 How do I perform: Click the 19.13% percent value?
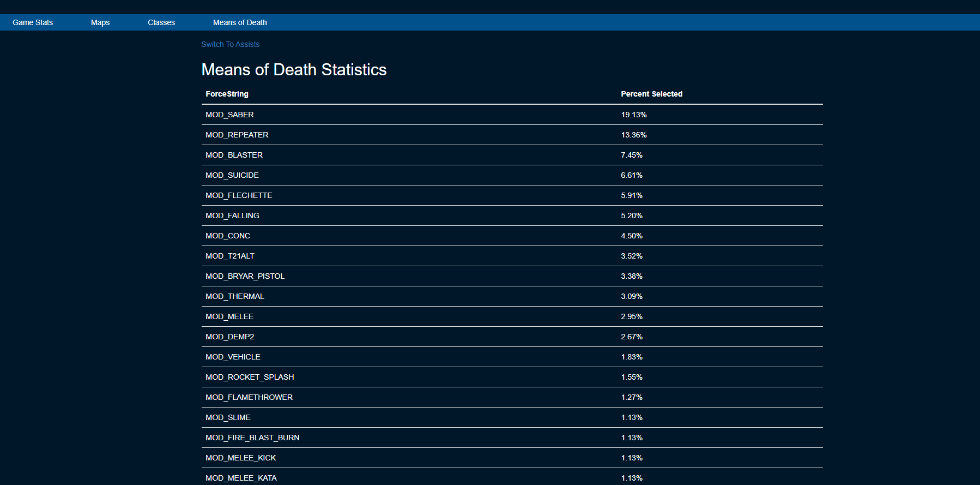pos(633,115)
